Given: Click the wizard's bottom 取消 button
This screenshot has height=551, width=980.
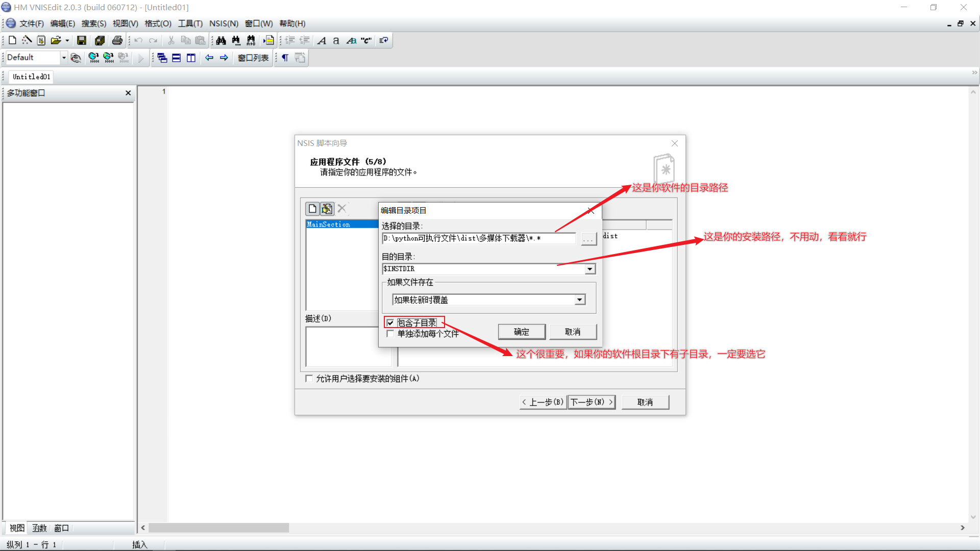Looking at the screenshot, I should pos(645,402).
